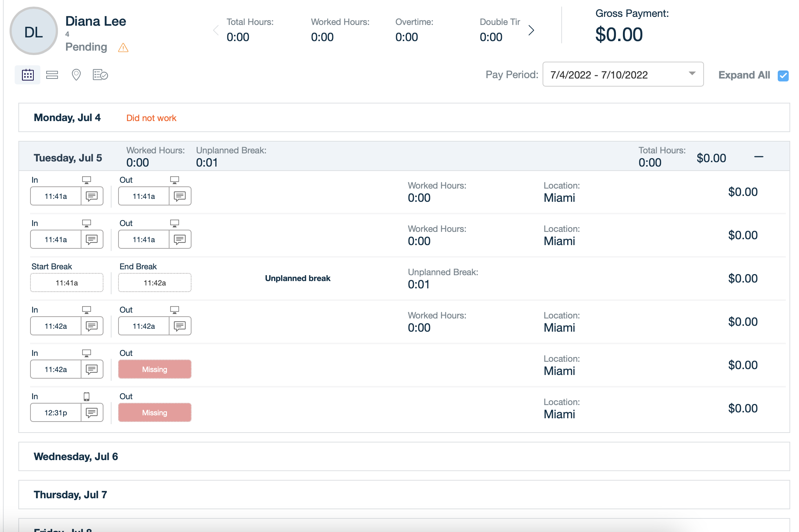Switch to the calendar timesheet view
The image size is (799, 532).
point(28,74)
